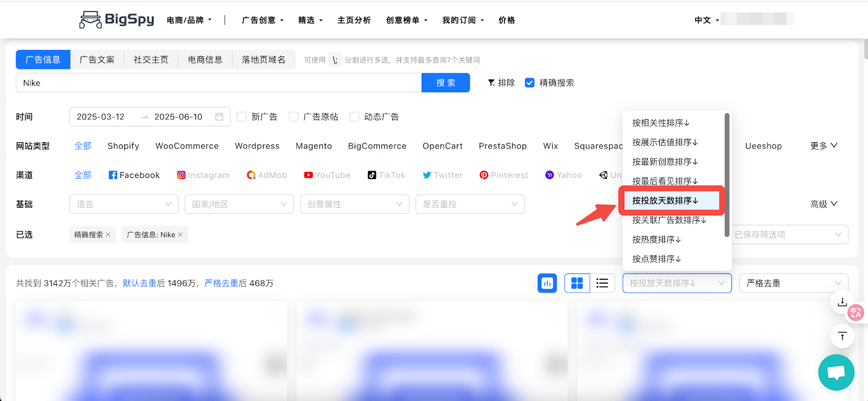The image size is (868, 401).
Task: Click the sort dropdown list scrollbar
Action: point(727,175)
